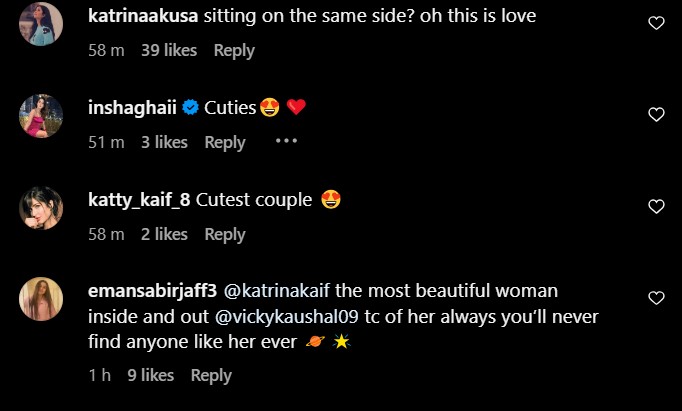Open inshaghaii's profile avatar
The width and height of the screenshot is (682, 411).
42,117
